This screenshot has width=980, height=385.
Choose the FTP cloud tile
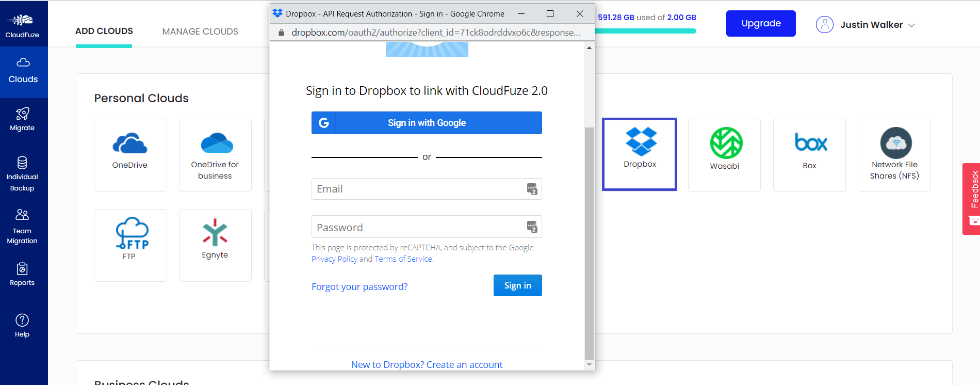[130, 245]
